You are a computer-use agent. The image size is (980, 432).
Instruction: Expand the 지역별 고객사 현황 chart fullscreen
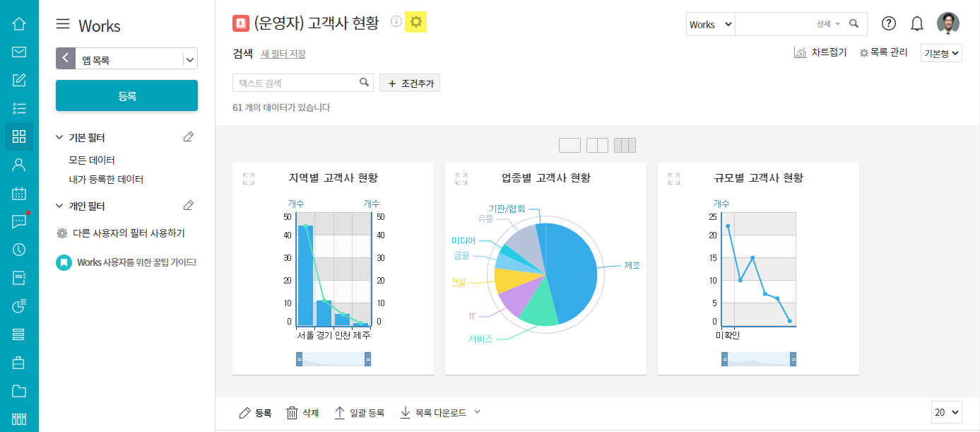tap(249, 179)
